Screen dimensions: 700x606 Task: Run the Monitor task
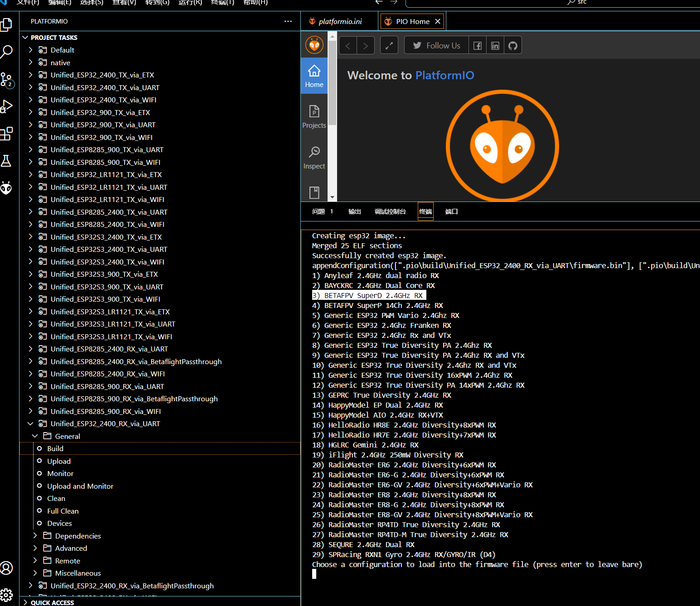coord(160,473)
